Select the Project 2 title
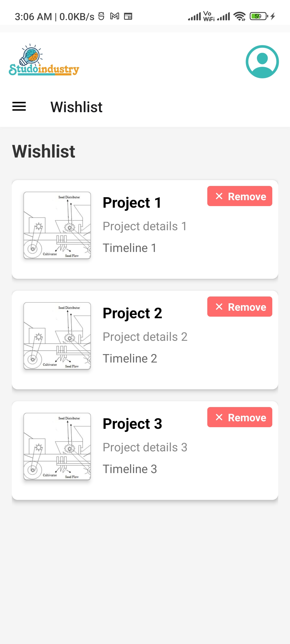This screenshot has width=290, height=644. [x=132, y=313]
